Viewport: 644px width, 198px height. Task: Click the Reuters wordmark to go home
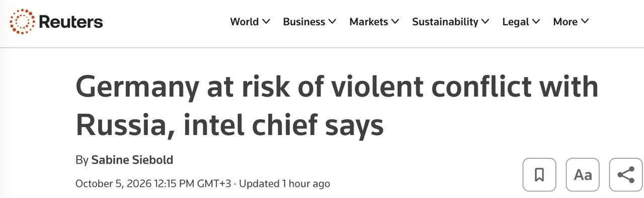click(70, 22)
